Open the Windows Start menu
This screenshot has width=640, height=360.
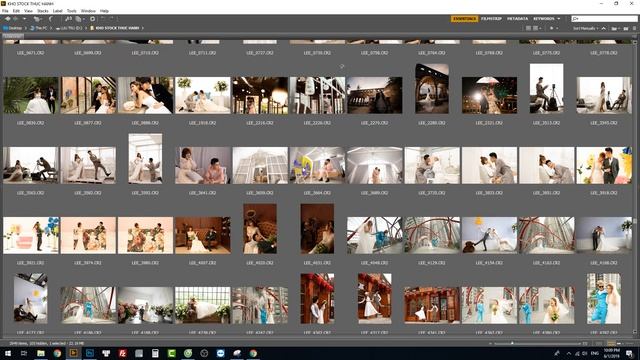(x=7, y=353)
